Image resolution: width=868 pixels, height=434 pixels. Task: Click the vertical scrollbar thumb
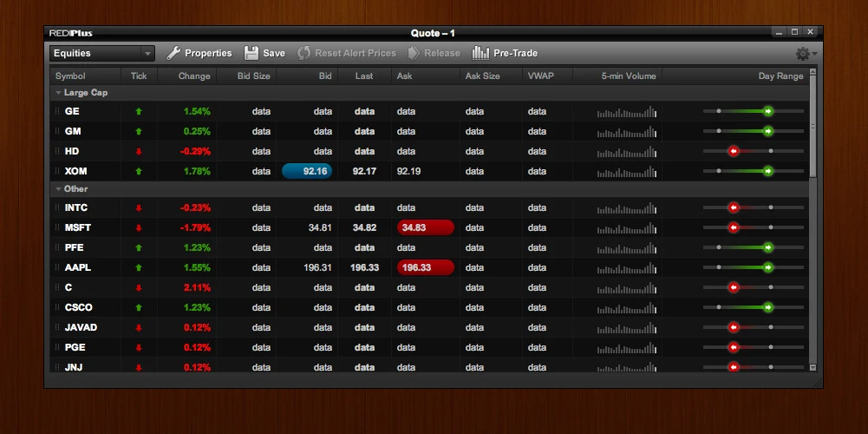click(x=813, y=127)
